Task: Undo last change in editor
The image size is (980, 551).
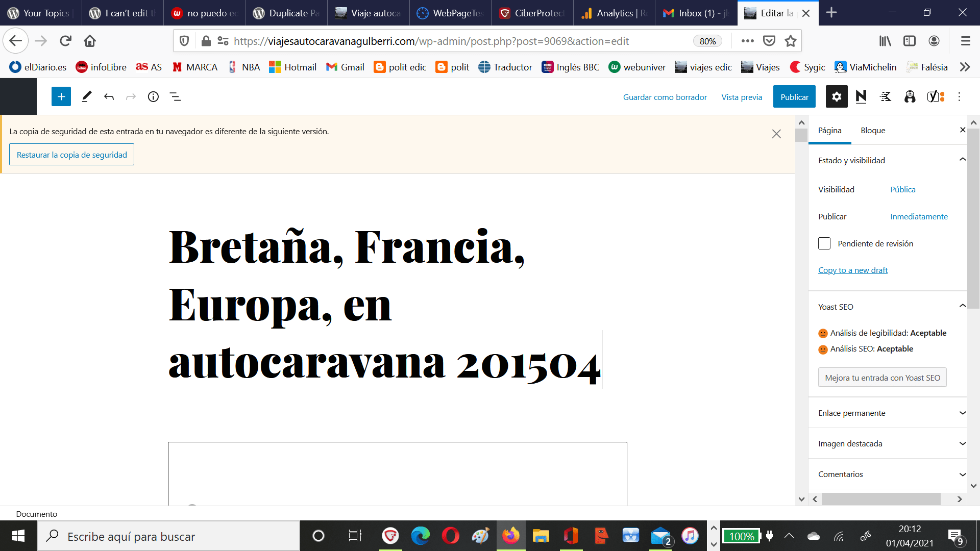Action: pyautogui.click(x=109, y=96)
